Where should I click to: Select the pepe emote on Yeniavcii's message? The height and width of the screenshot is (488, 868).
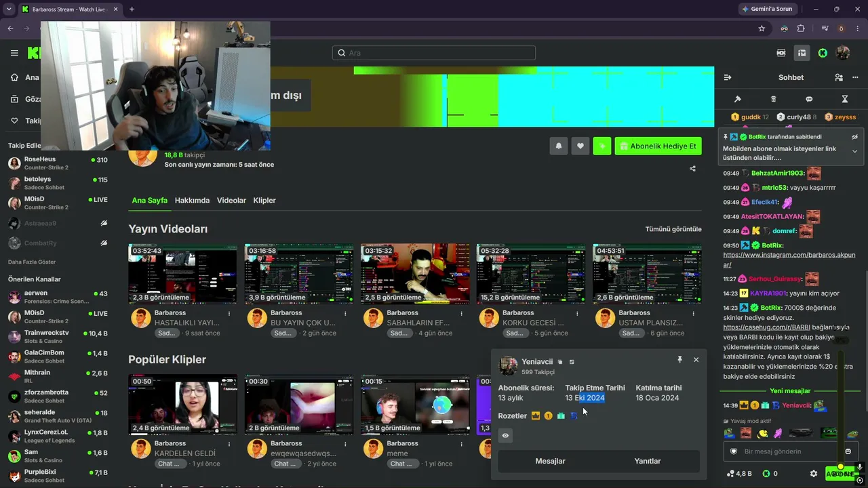click(819, 405)
